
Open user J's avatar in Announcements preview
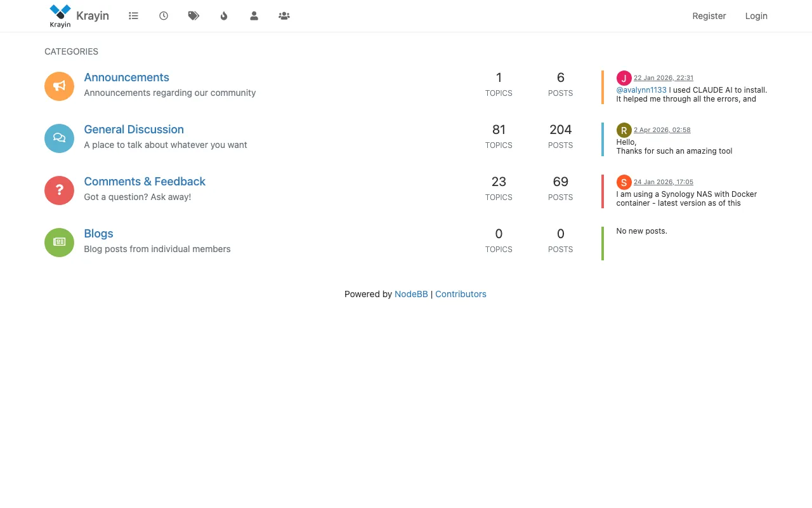(624, 78)
